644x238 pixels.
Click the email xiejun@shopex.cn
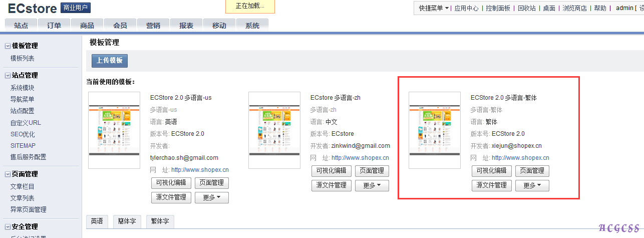pyautogui.click(x=517, y=146)
